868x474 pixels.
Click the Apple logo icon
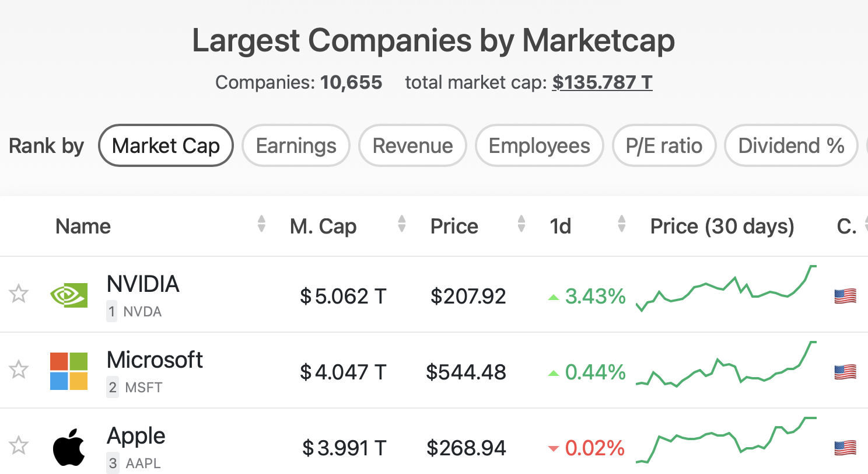pyautogui.click(x=69, y=448)
